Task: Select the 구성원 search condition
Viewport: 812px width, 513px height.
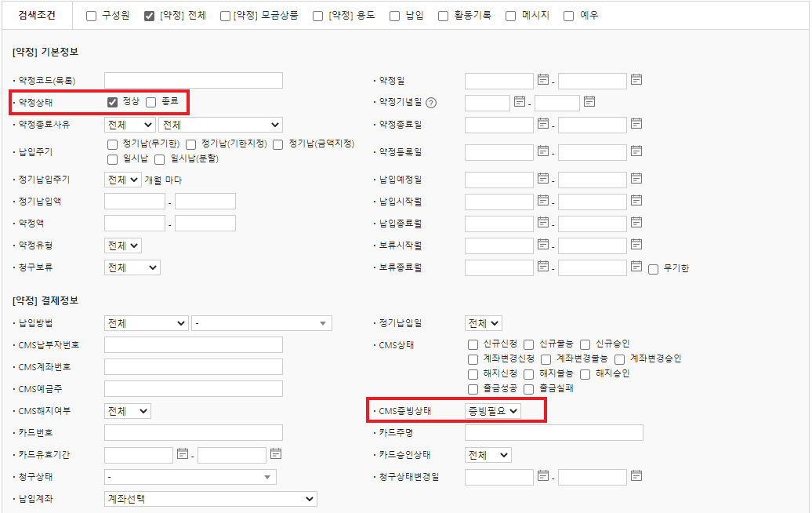Action: click(x=92, y=16)
